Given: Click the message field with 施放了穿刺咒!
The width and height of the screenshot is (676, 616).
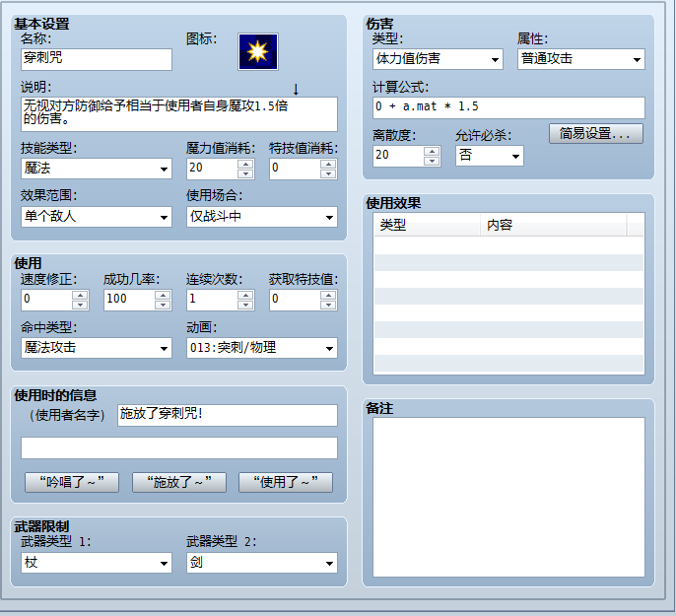Looking at the screenshot, I should pos(228,415).
